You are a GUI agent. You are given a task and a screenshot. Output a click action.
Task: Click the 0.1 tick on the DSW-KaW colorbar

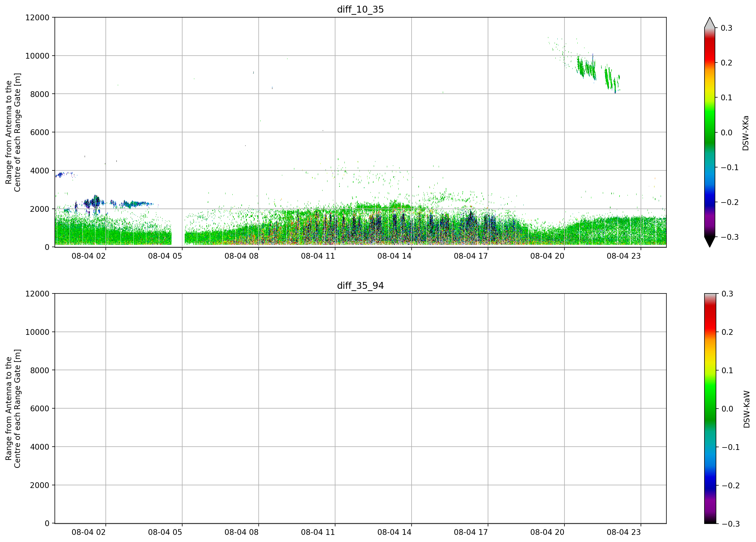pyautogui.click(x=727, y=371)
